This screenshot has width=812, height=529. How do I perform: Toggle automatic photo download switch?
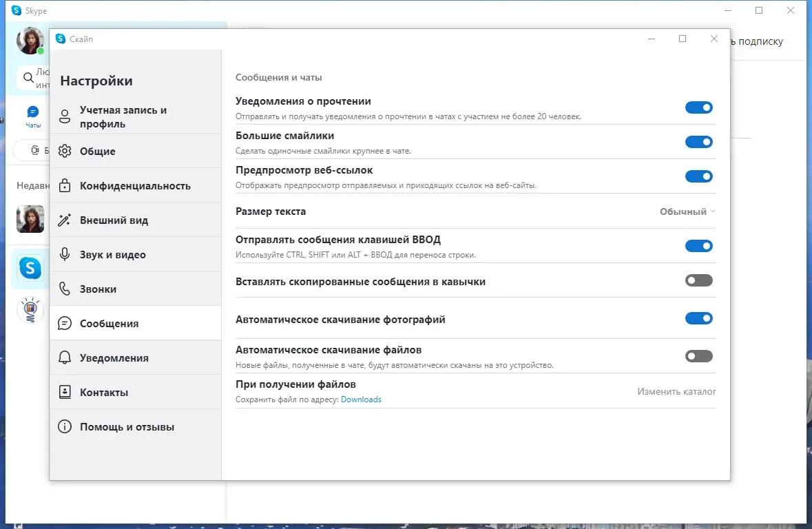click(x=698, y=318)
